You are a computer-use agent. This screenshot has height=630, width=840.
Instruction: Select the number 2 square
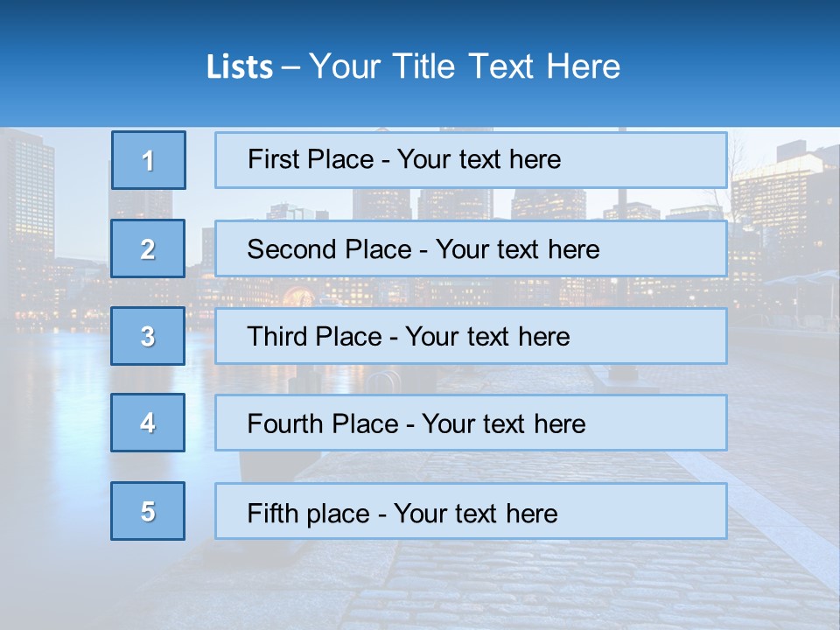click(148, 248)
